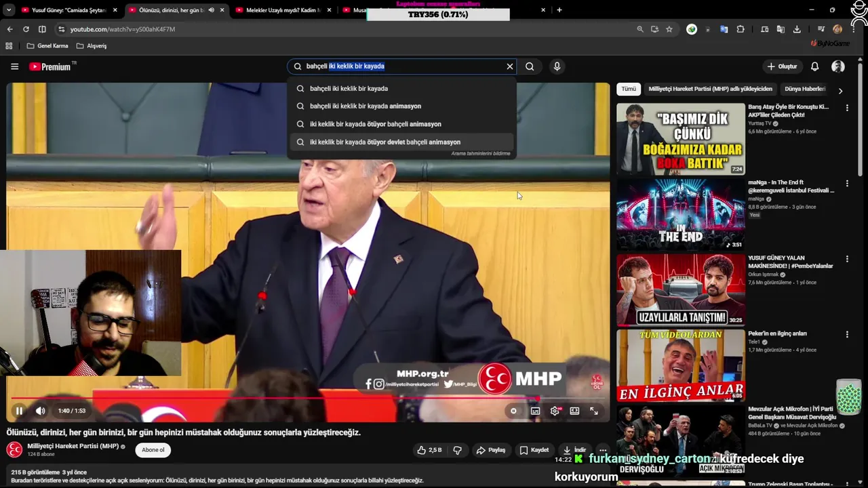Like the video with thumbs up
This screenshot has width=868, height=488.
[429, 450]
